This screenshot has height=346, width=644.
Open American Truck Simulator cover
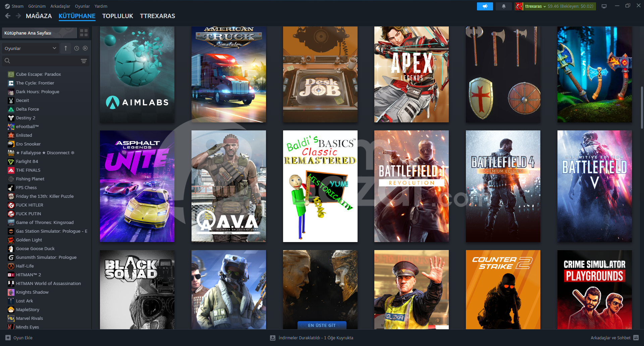click(229, 74)
